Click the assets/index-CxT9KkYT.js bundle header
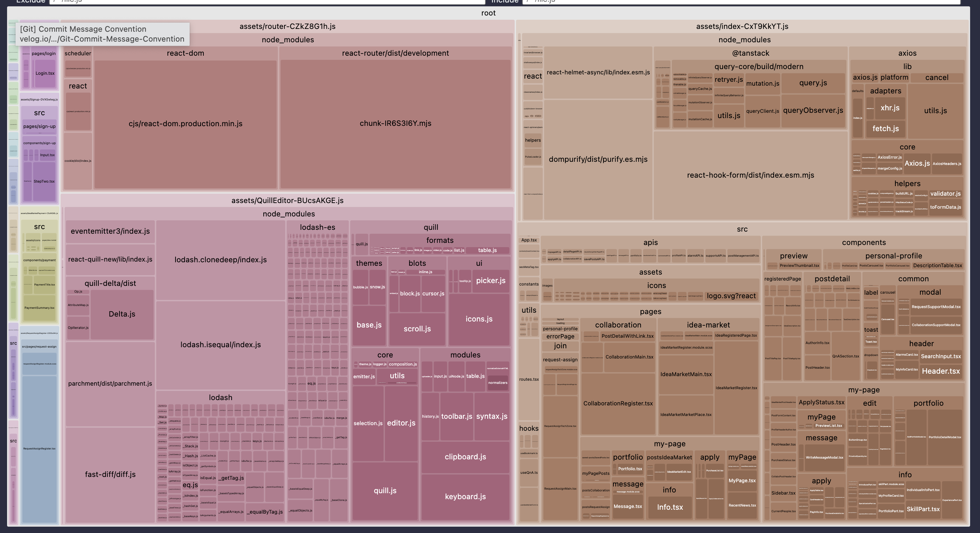Image resolution: width=980 pixels, height=533 pixels. pyautogui.click(x=742, y=27)
